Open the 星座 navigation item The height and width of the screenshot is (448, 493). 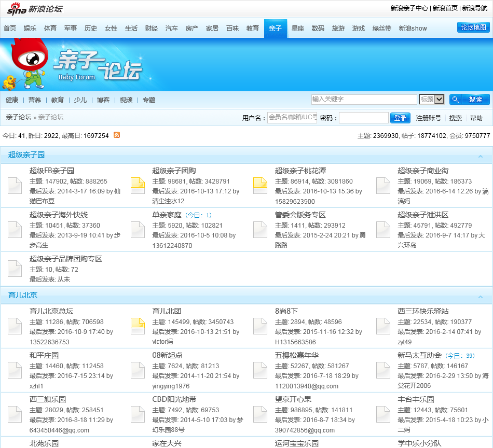(x=298, y=29)
